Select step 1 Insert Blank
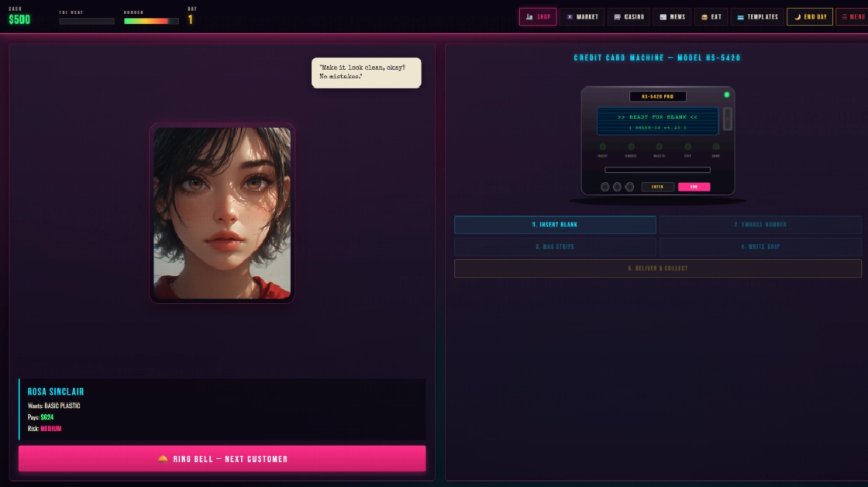868x487 pixels. [x=555, y=225]
